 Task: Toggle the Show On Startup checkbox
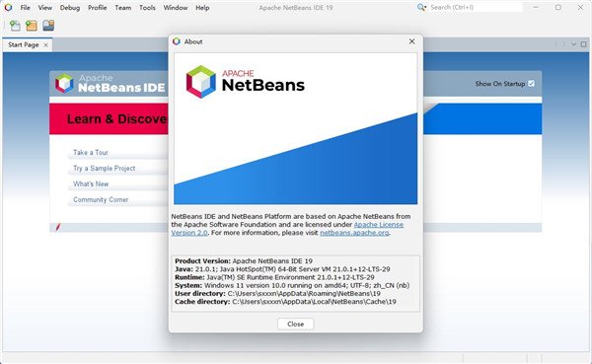point(531,84)
